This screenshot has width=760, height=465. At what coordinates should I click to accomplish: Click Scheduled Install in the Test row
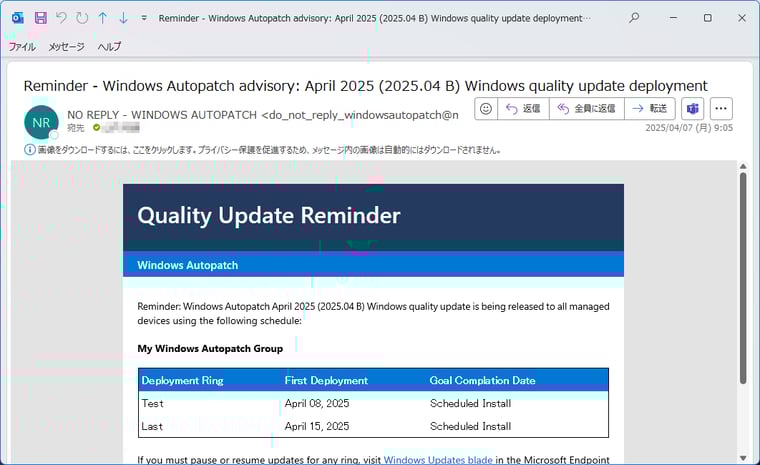(x=471, y=403)
